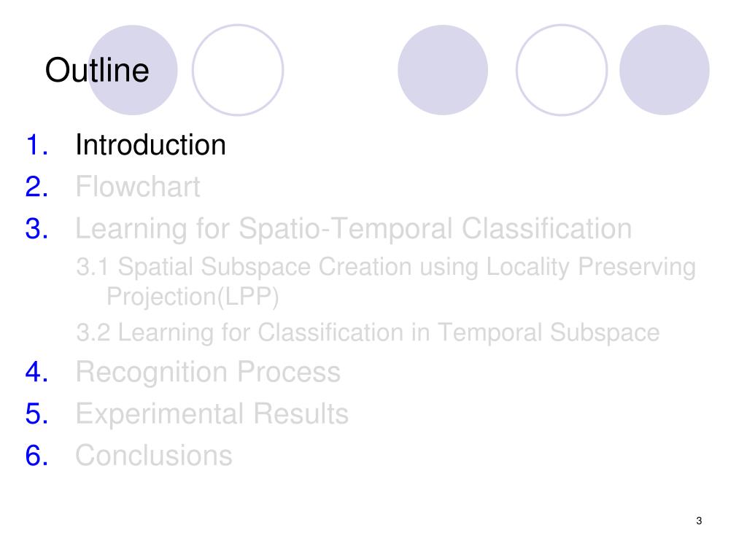Click the hollow circle next to Outline

click(x=238, y=70)
